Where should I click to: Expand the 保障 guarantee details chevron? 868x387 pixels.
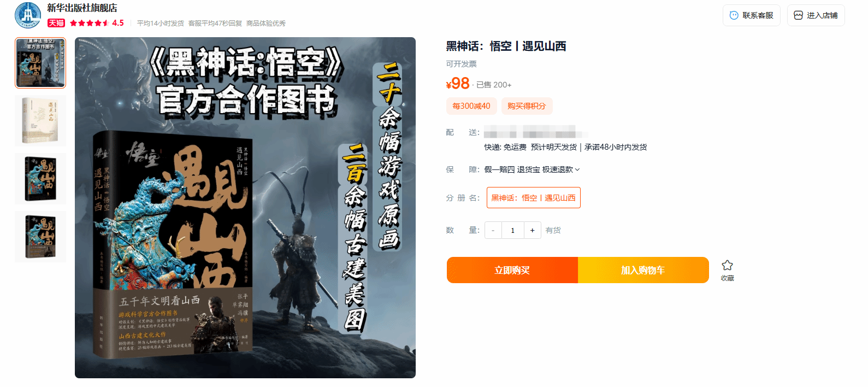[577, 169]
